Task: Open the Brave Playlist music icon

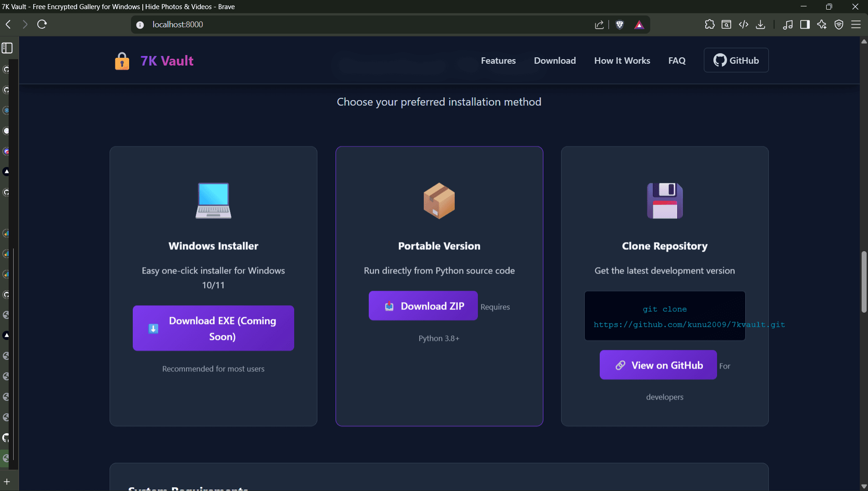Action: (788, 25)
